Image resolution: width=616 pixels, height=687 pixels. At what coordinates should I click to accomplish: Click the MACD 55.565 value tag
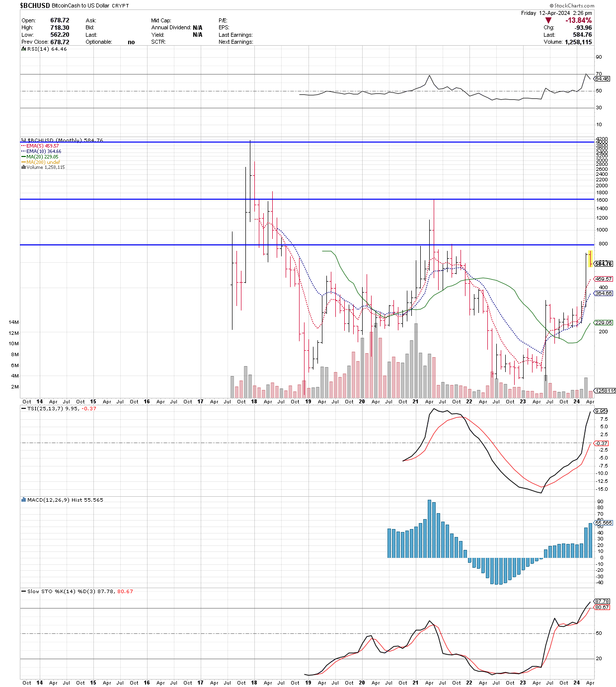tap(604, 523)
